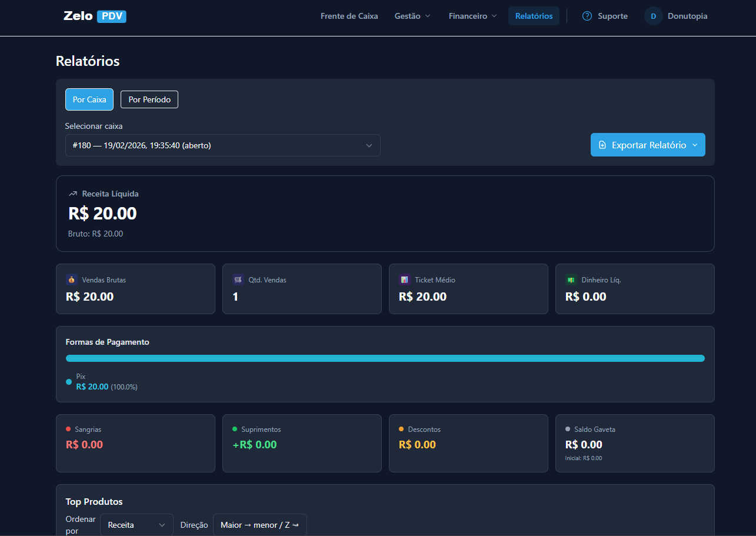Expand the Ordenar por Receita dropdown

click(136, 525)
